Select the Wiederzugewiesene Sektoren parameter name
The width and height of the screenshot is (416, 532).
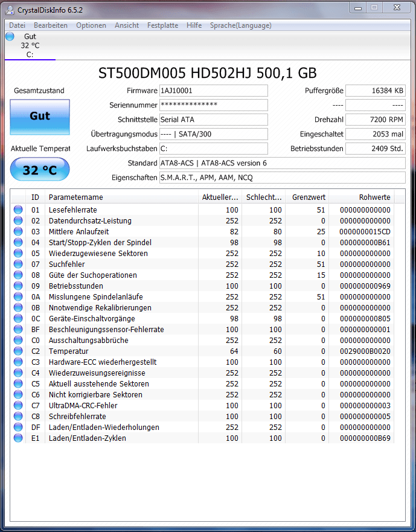(x=98, y=254)
